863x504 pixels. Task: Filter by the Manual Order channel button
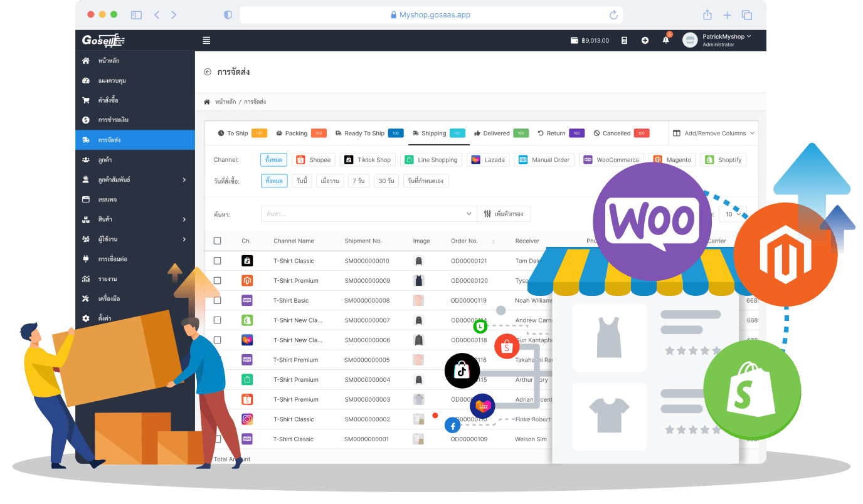(544, 160)
